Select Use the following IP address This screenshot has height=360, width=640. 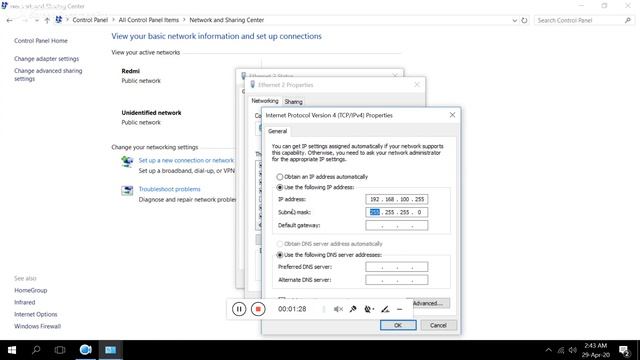[315, 187]
